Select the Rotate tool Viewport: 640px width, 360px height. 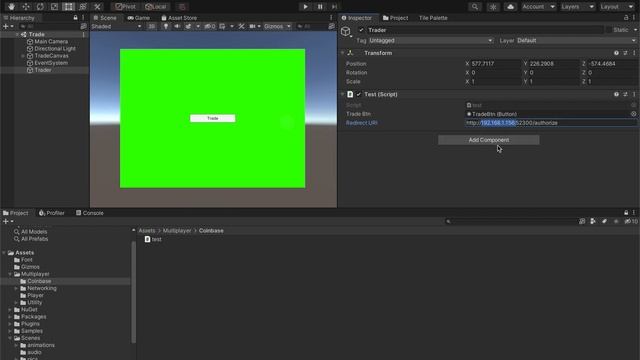pos(40,7)
